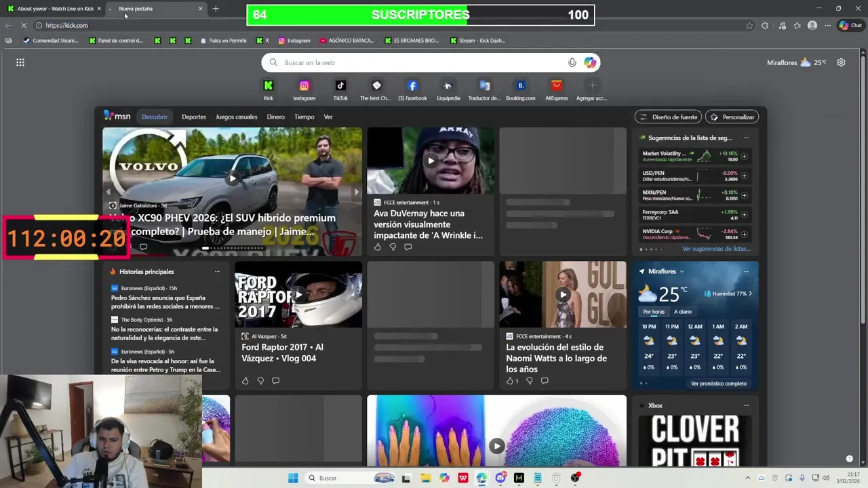Go to next carousel slide arrow
The height and width of the screenshot is (488, 868).
357,192
